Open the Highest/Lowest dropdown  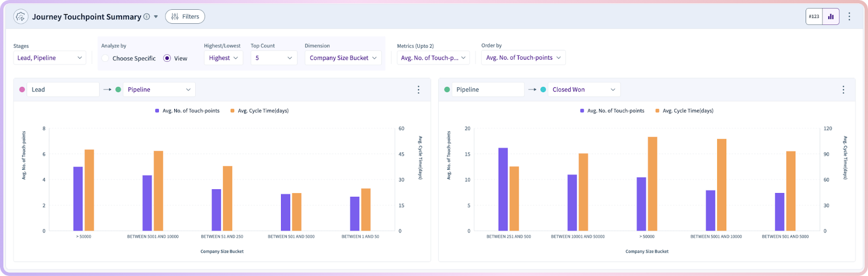coord(224,58)
